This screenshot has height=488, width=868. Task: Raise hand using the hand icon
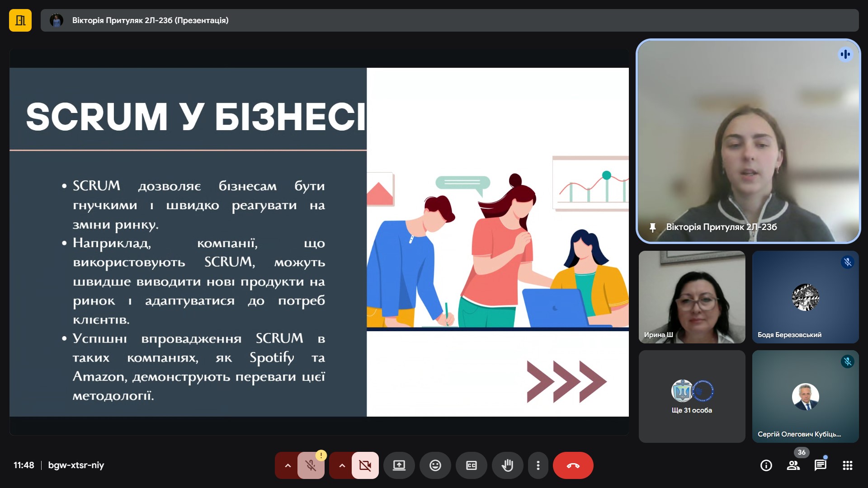507,465
